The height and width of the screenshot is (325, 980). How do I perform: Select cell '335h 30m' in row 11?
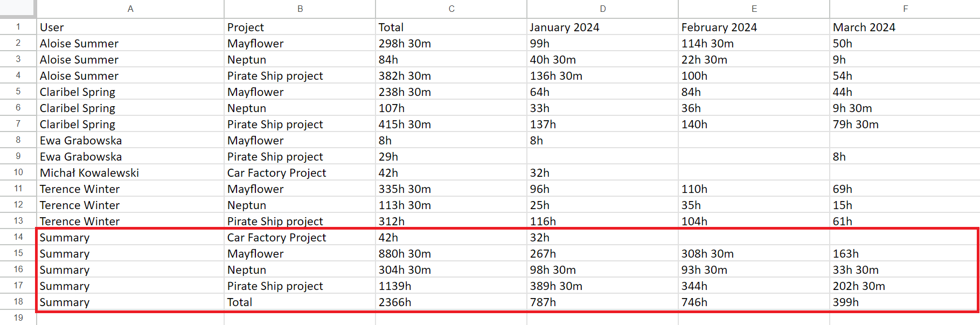[x=451, y=189]
